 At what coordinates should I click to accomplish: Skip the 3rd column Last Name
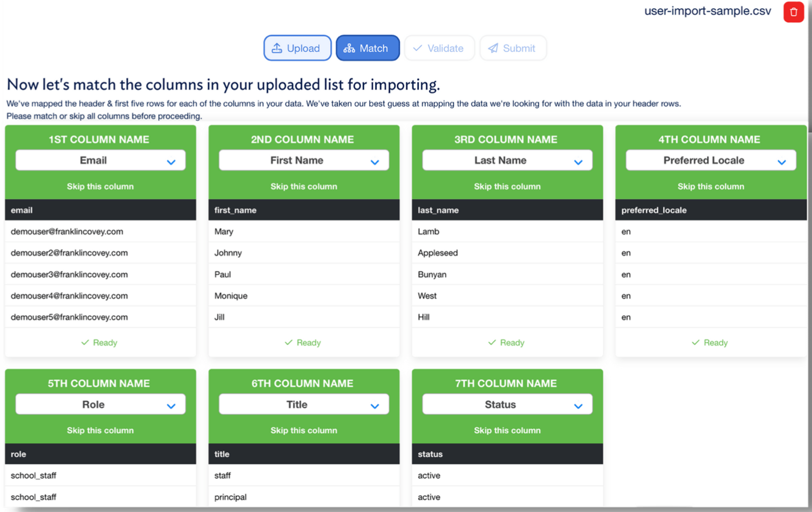pyautogui.click(x=507, y=186)
